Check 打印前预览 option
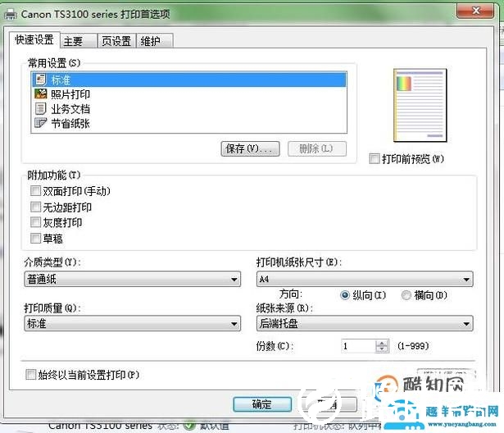This screenshot has height=433, width=504. (x=375, y=158)
